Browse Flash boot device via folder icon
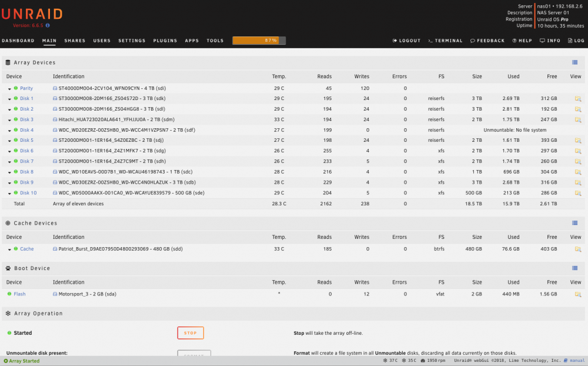The height and width of the screenshot is (366, 588). click(578, 294)
